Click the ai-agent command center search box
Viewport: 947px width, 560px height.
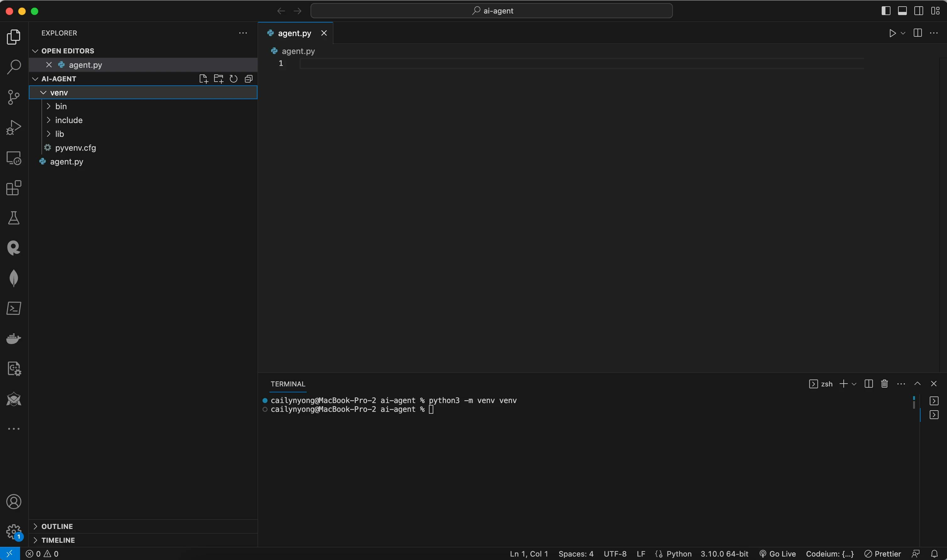[491, 11]
